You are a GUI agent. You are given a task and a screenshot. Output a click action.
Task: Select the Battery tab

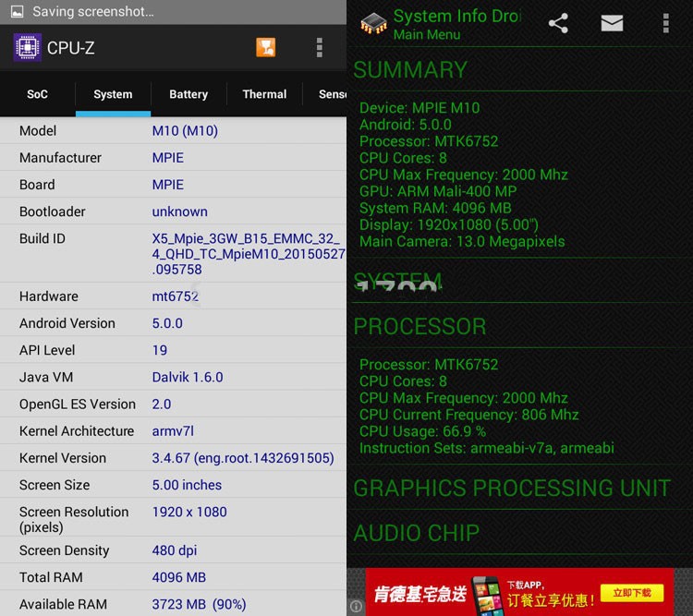188,94
